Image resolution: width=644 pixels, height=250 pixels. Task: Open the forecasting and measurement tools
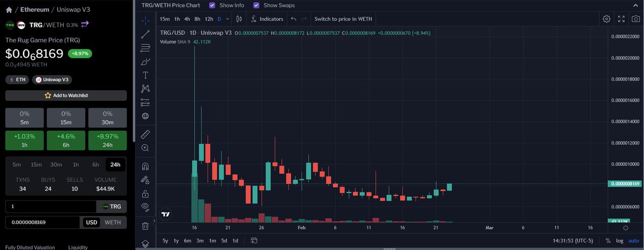[x=145, y=102]
